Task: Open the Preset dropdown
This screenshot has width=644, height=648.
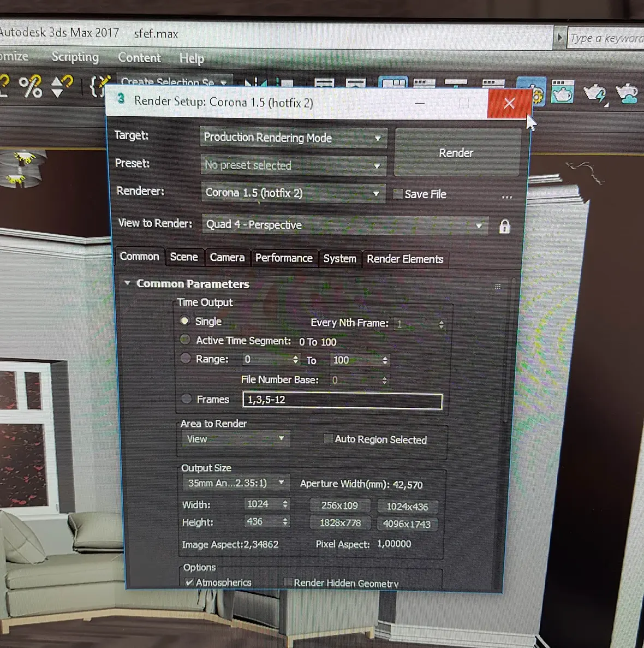Action: (293, 165)
